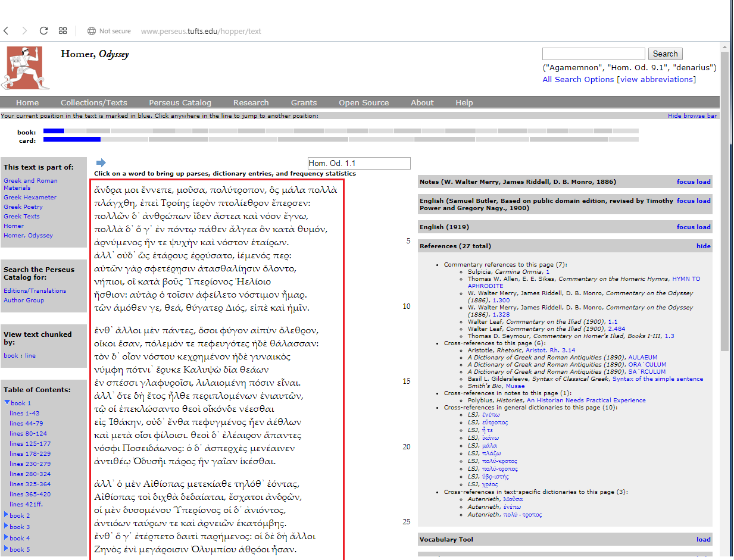The width and height of the screenshot is (734, 560).
Task: Hide the References panel
Action: (x=704, y=246)
